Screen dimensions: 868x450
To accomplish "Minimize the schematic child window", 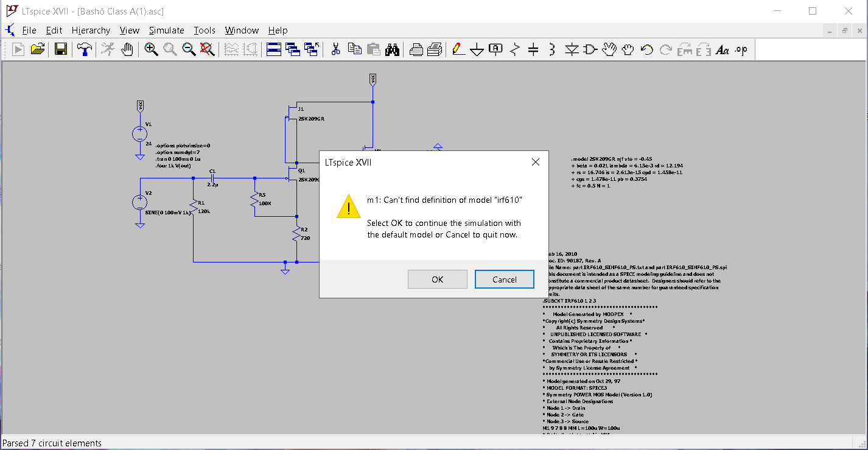I will click(830, 30).
